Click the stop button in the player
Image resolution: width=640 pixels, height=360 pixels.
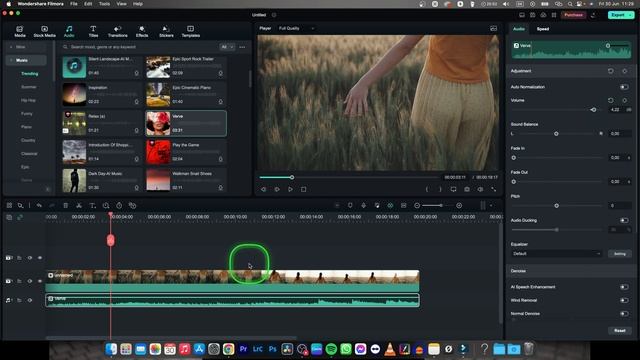pos(304,189)
